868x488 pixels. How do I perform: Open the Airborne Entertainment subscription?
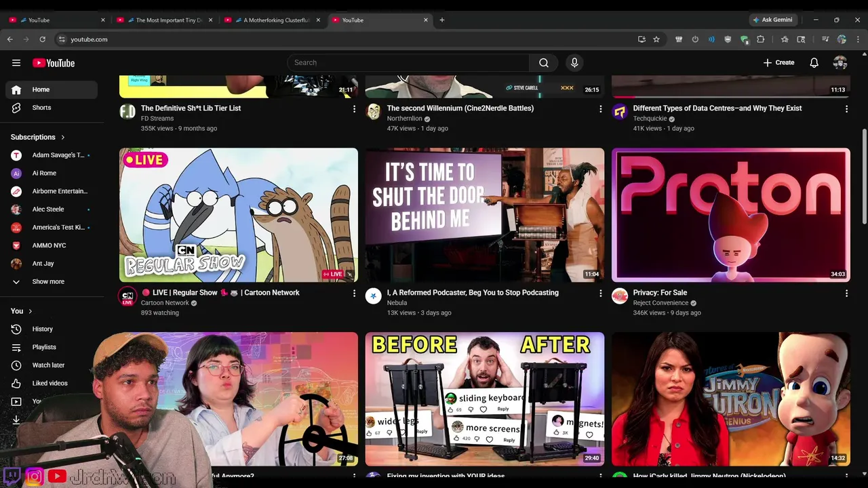point(52,191)
